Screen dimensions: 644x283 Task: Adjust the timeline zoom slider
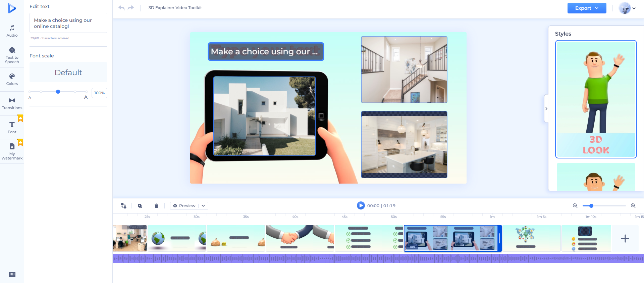[x=604, y=206]
